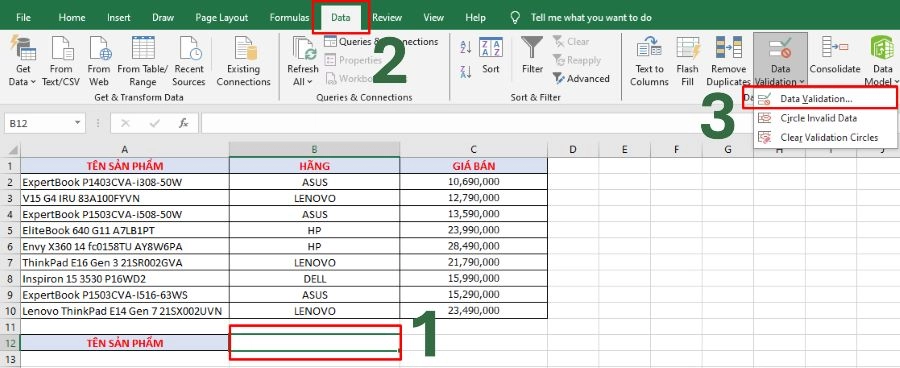Viewport: 900px width, 368px height.
Task: Click the Select All corner triangle
Action: click(14, 151)
